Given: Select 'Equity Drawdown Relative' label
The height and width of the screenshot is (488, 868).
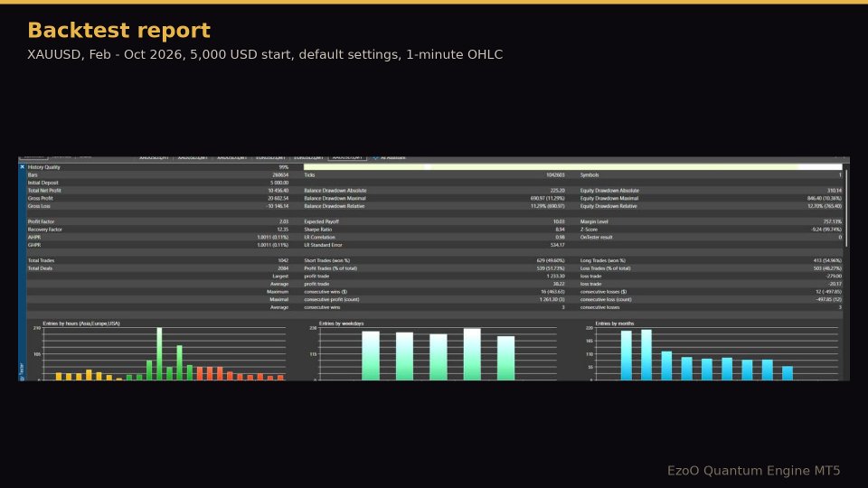Looking at the screenshot, I should pyautogui.click(x=609, y=206).
